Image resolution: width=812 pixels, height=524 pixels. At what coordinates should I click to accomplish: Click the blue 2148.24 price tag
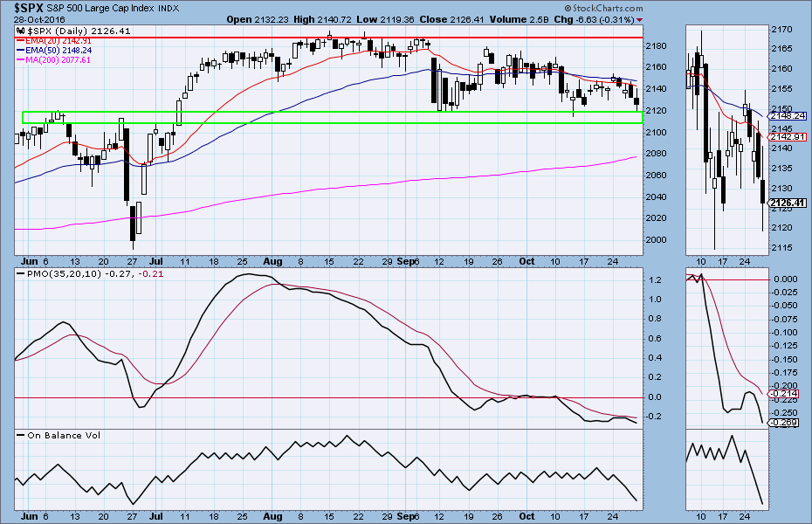coord(783,115)
